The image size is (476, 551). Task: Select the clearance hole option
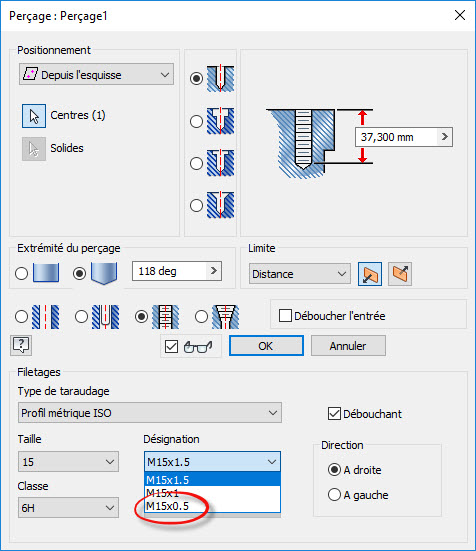pos(81,317)
